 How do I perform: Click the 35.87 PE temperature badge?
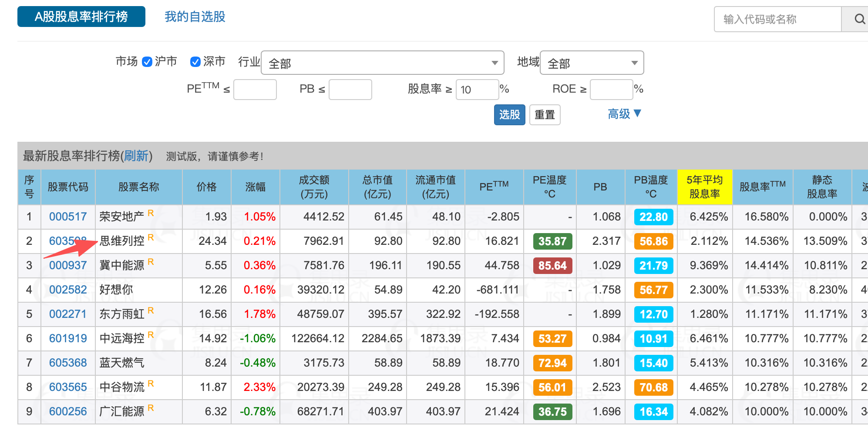[552, 241]
